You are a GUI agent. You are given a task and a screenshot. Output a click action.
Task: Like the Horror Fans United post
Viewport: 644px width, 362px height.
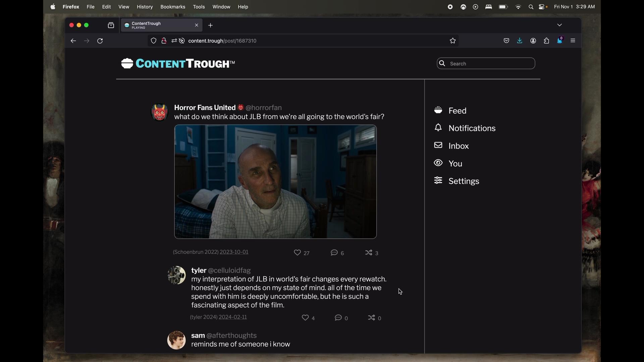click(298, 253)
